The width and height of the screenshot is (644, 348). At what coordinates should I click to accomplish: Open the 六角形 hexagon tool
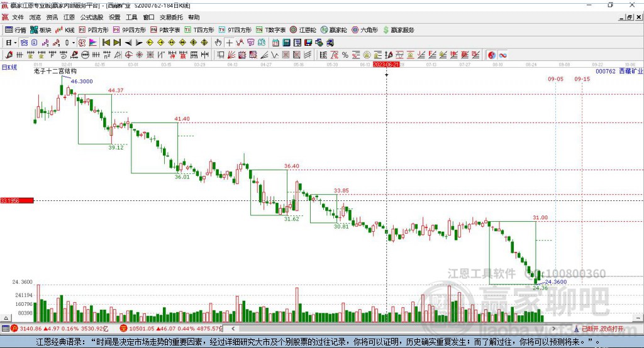tap(365, 30)
